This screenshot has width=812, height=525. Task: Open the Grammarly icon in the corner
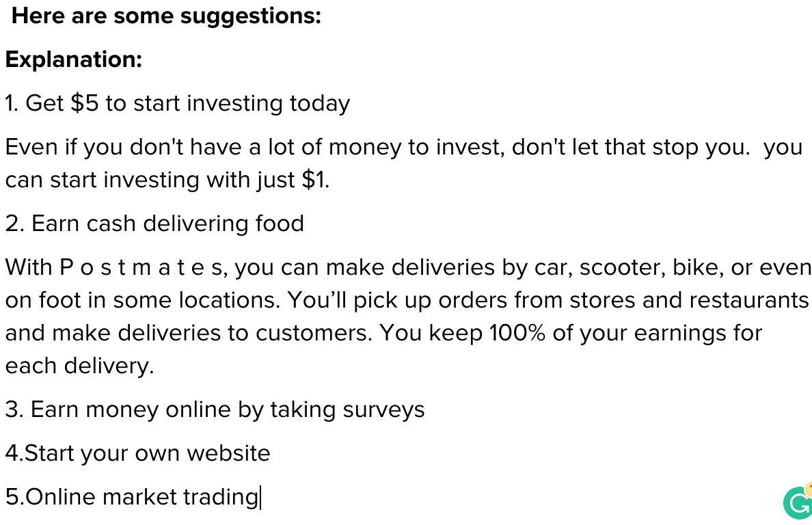(798, 502)
